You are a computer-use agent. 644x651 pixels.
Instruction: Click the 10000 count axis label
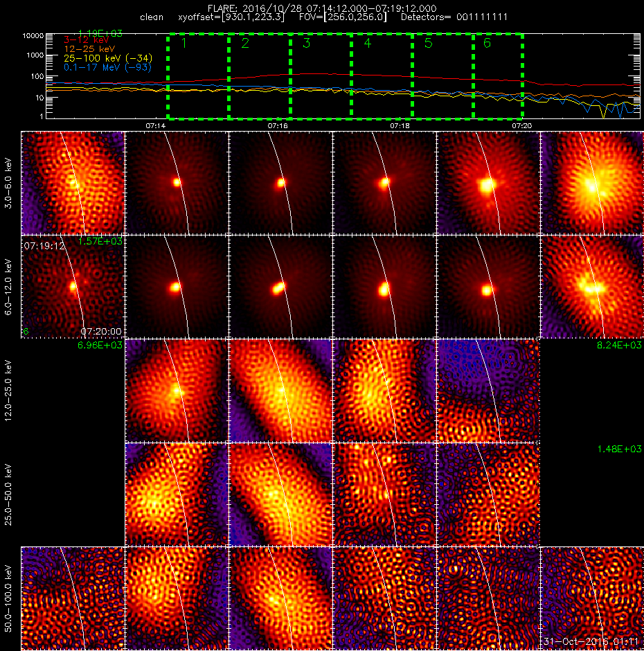pyautogui.click(x=33, y=36)
